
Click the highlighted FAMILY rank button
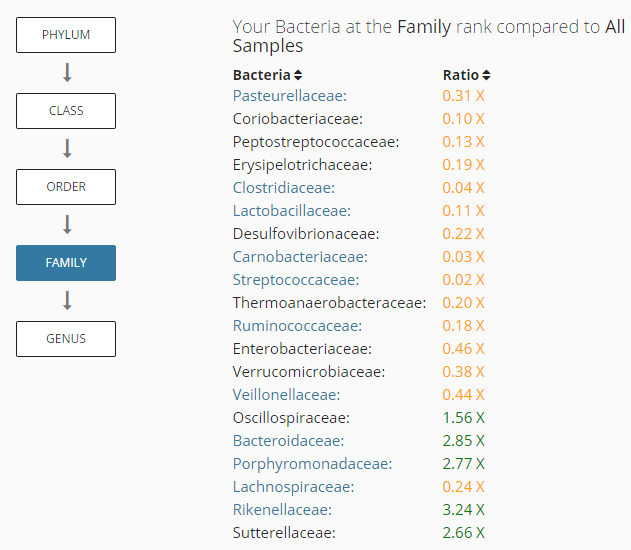(66, 263)
